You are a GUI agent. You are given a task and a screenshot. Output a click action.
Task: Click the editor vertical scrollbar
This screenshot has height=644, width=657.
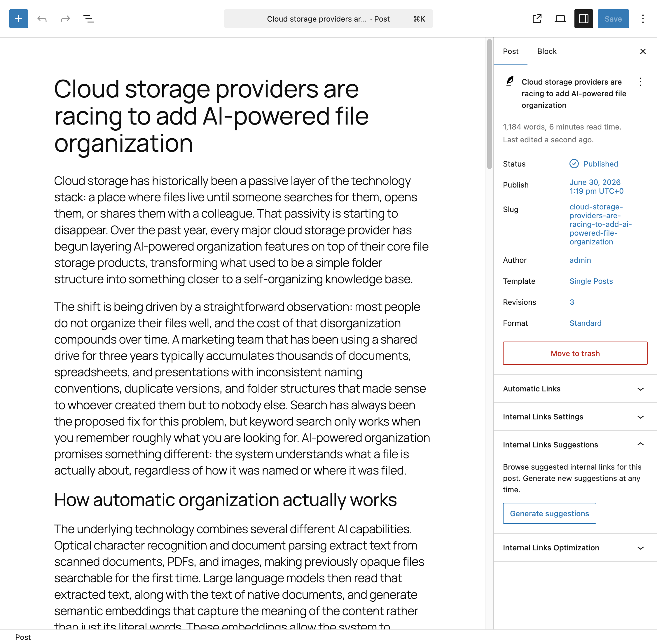489,104
